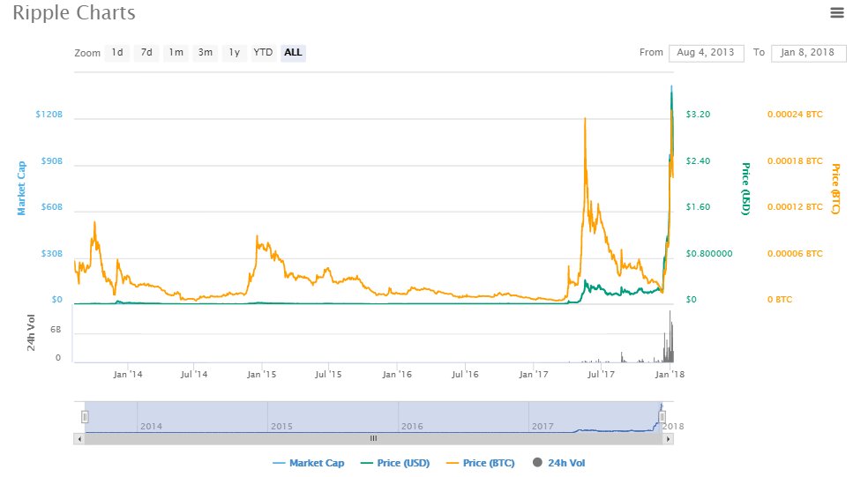Viewport: 868px width, 477px height.
Task: Grab the navigator left range handle
Action: point(85,417)
